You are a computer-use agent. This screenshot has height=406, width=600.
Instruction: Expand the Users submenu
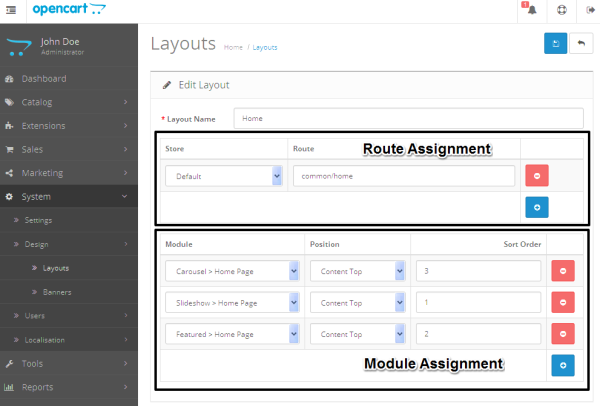click(69, 316)
